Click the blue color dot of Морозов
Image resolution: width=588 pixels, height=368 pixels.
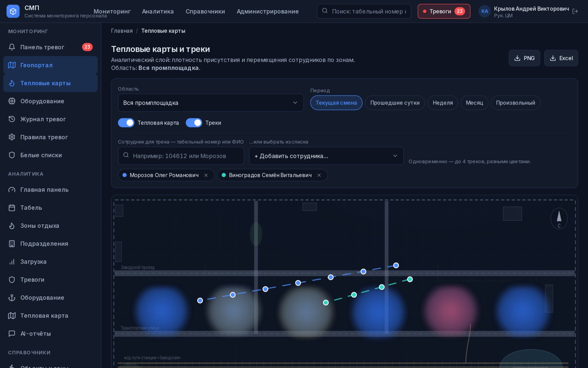coord(125,175)
